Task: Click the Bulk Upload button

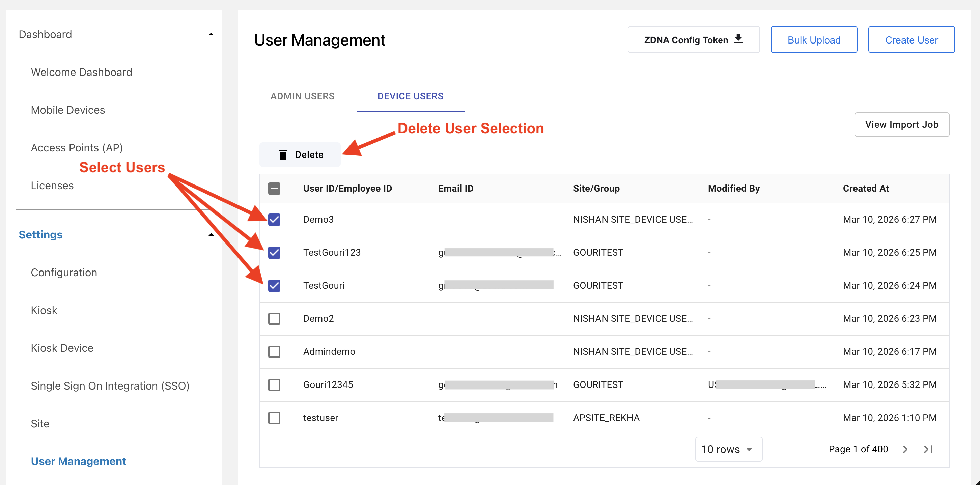Action: (x=813, y=40)
